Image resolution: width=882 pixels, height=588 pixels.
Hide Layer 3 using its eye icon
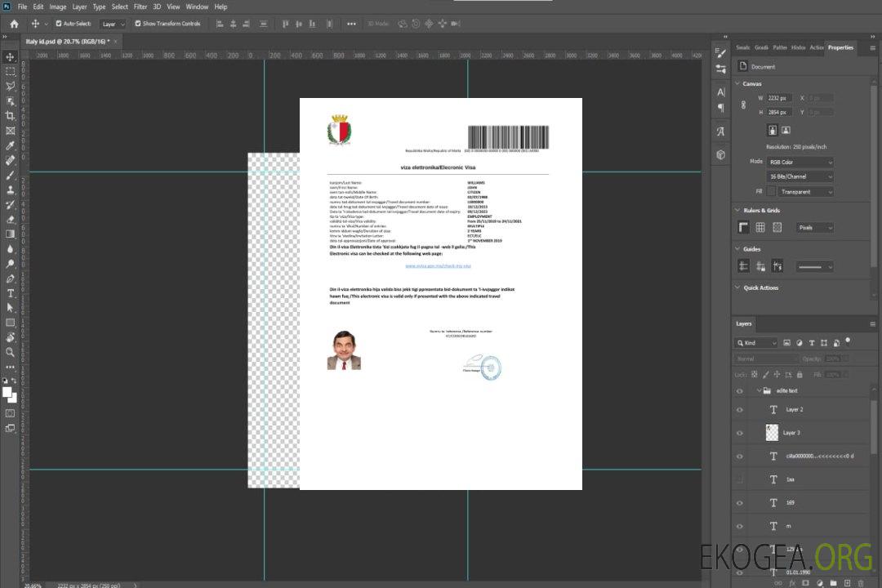(740, 434)
